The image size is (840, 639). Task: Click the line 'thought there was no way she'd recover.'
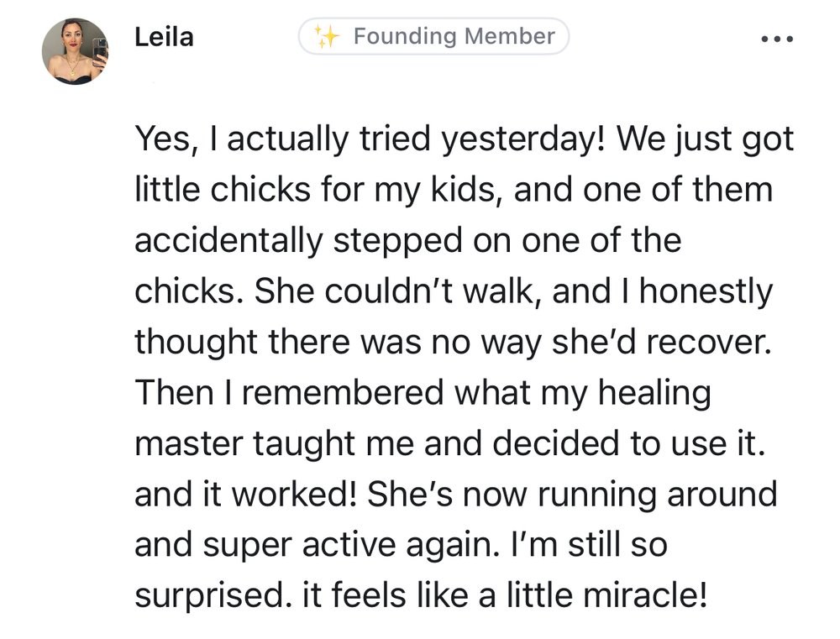(454, 342)
